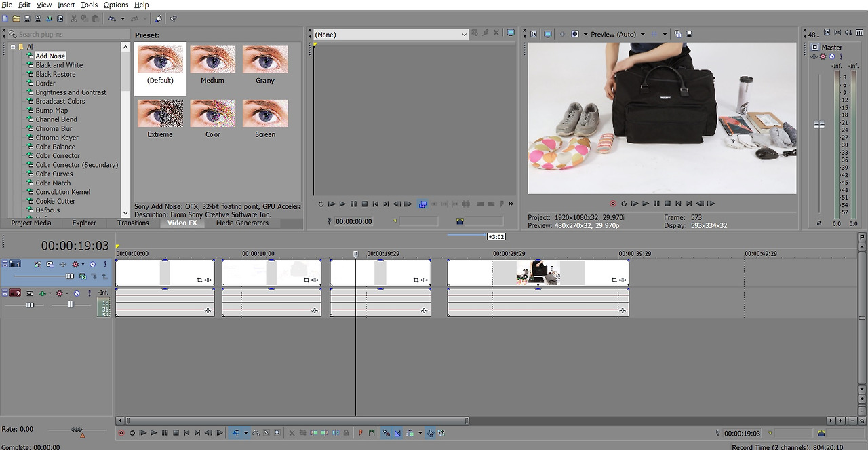The width and height of the screenshot is (868, 450).
Task: Click Play in the video preview window
Action: (x=646, y=204)
